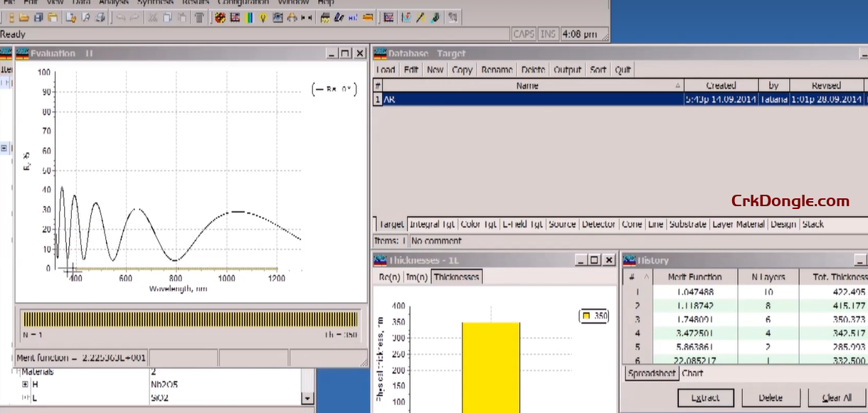Switch to the Color Tgt tab
Screen dimensions: 868x413
(478, 224)
